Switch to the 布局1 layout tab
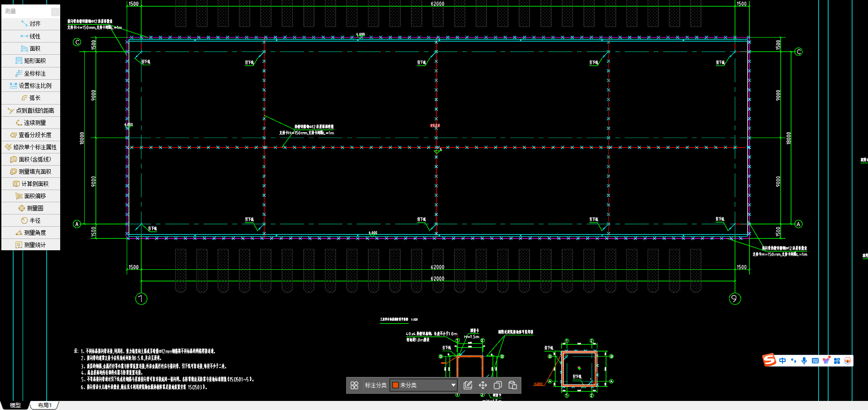This screenshot has height=410, width=868. click(44, 405)
